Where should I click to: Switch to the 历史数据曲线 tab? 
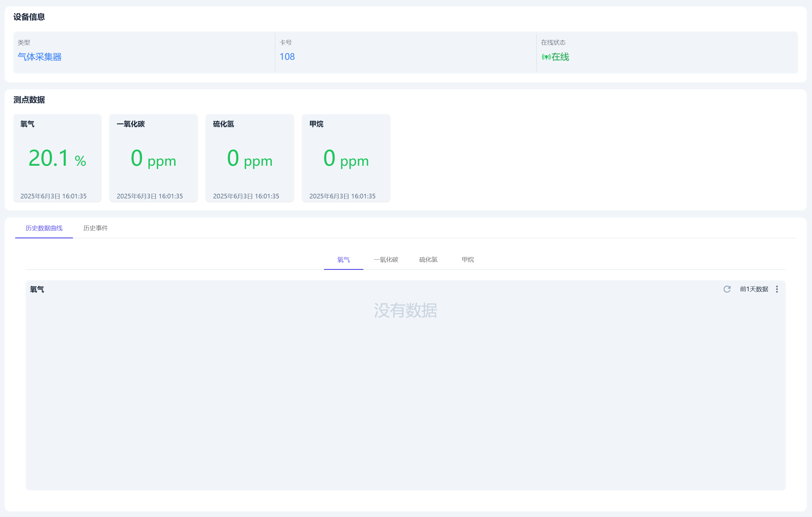tap(44, 228)
